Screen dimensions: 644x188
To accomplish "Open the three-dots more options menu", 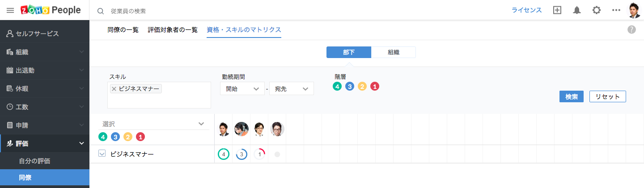I will [616, 10].
